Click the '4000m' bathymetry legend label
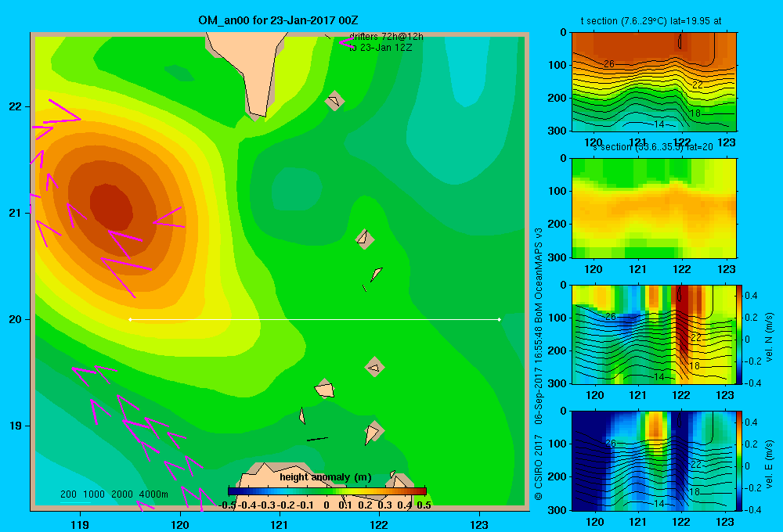 [153, 494]
